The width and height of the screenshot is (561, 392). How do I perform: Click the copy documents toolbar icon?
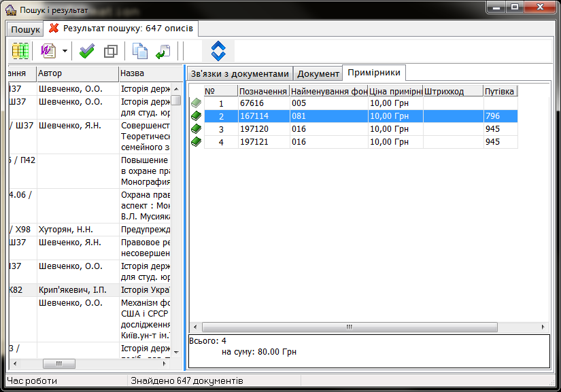(x=140, y=51)
